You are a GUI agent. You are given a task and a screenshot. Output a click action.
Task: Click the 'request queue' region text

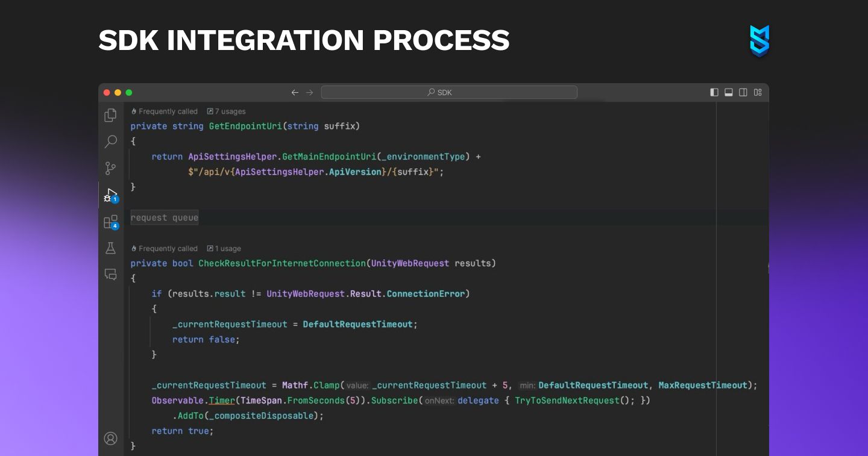point(165,217)
